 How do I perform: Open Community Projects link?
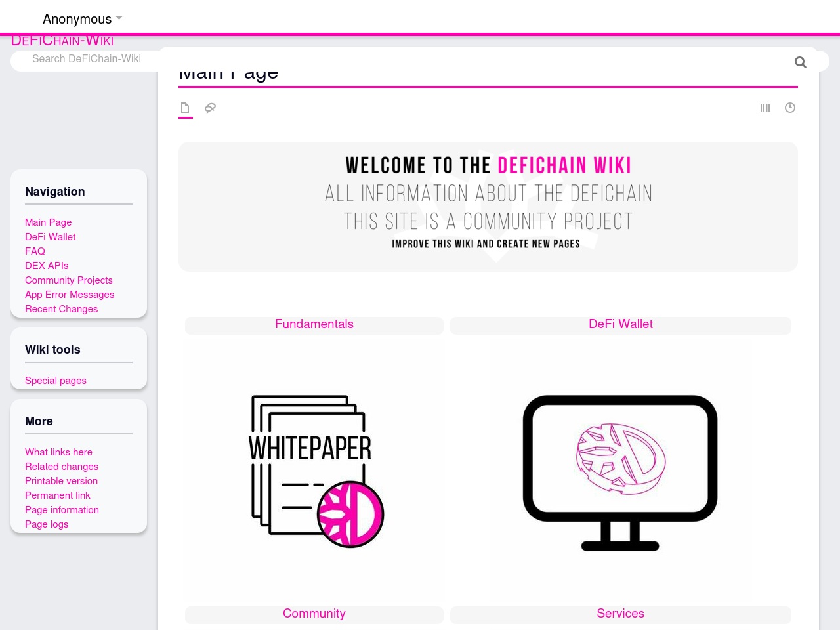(x=69, y=280)
